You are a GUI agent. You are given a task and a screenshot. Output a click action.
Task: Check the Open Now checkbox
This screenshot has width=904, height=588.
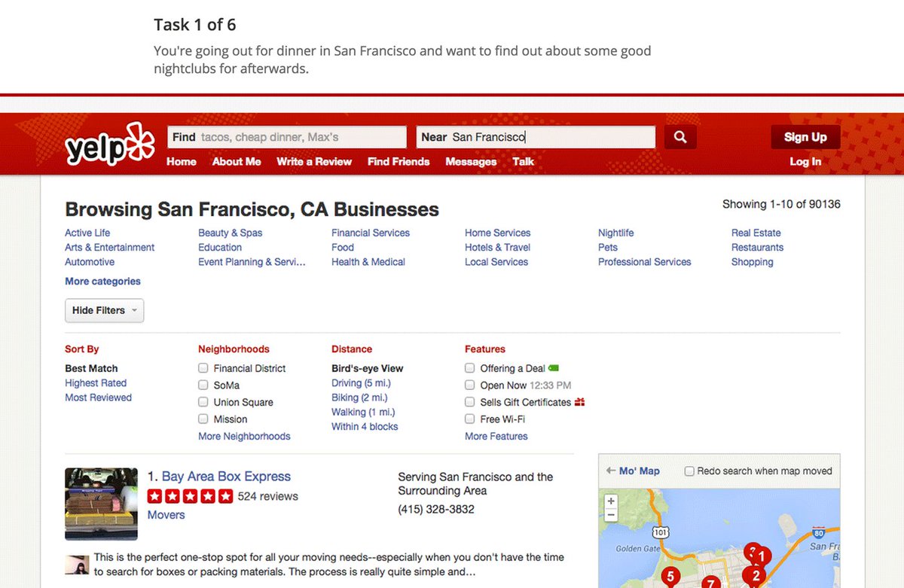click(x=469, y=385)
